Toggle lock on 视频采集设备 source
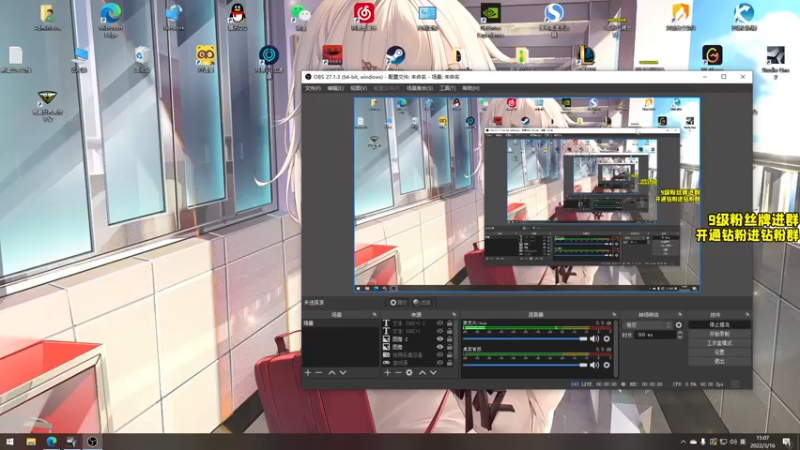Viewport: 800px width, 450px height. tap(449, 355)
